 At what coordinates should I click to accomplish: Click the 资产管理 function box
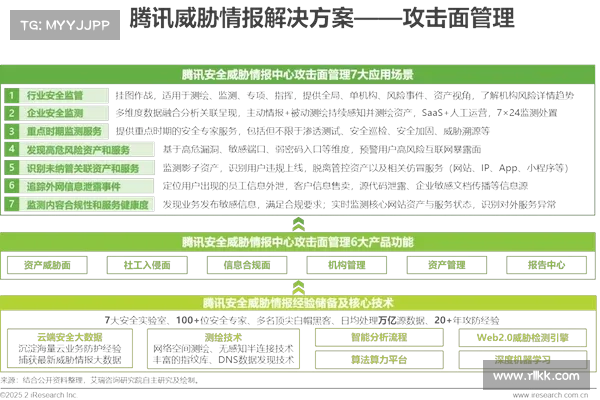(447, 265)
